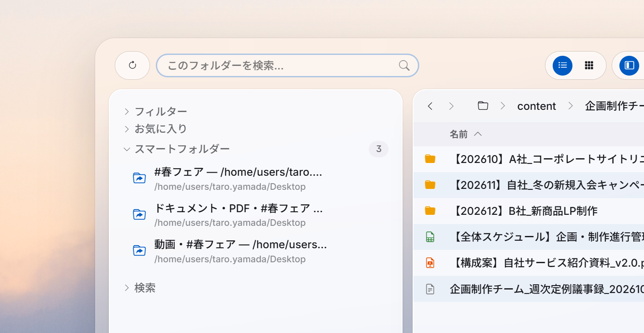
Task: Sort by the 名前 column header
Action: [x=458, y=134]
